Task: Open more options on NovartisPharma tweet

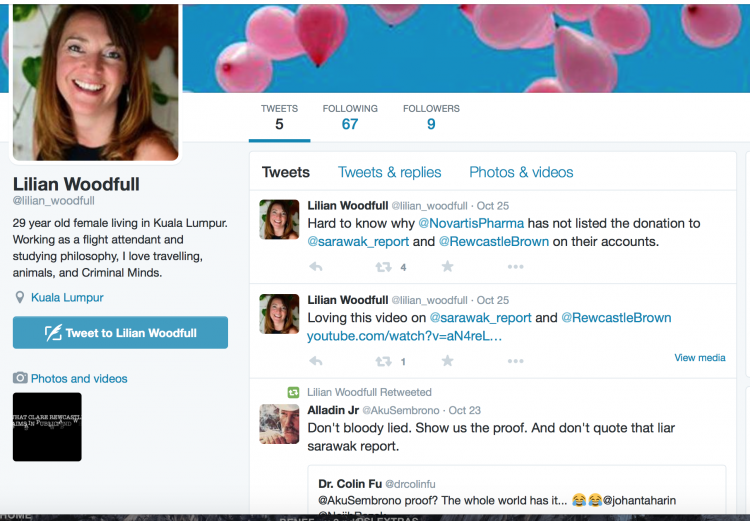Action: point(516,266)
